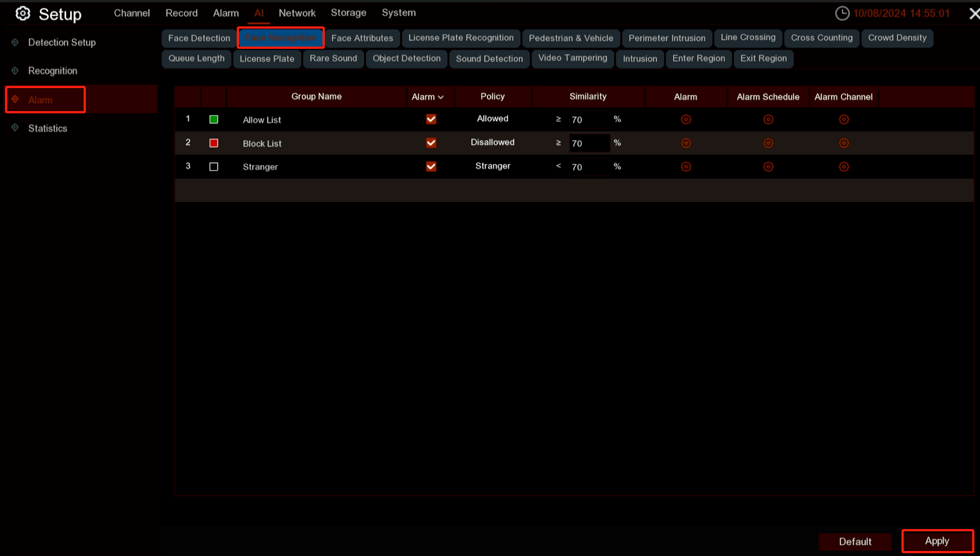Open Alarm settings gear for Stranger
Viewport: 980px width, 556px height.
685,167
